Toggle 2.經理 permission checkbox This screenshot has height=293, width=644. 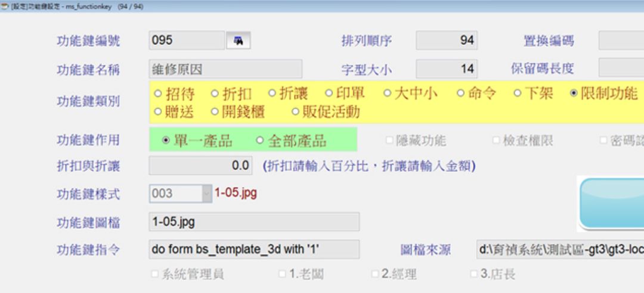point(375,274)
